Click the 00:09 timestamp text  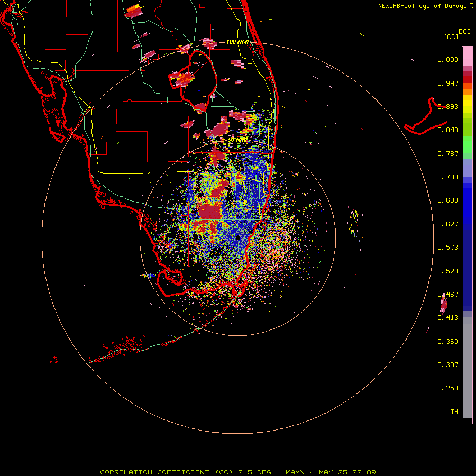click(364, 472)
